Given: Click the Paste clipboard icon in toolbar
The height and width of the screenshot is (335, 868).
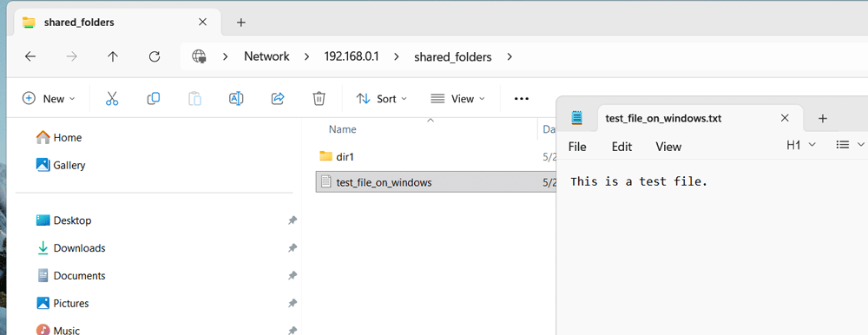Looking at the screenshot, I should click(x=194, y=99).
